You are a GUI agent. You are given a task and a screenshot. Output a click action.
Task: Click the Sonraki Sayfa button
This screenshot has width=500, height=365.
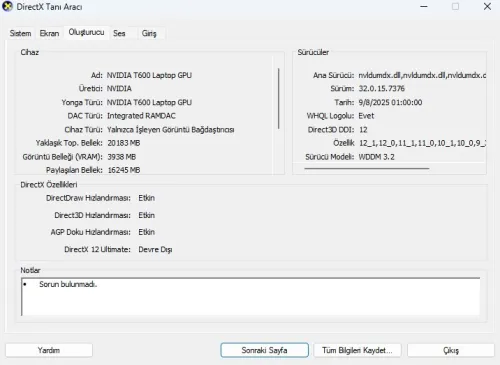(x=264, y=350)
